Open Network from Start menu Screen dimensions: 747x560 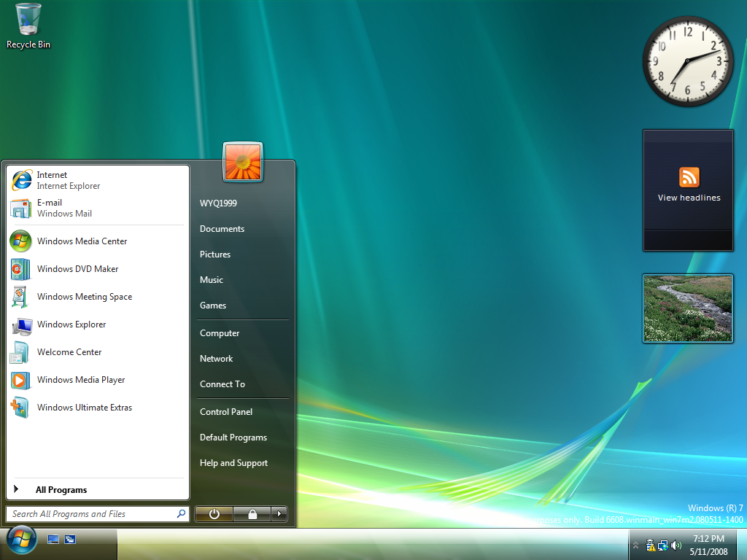[216, 359]
